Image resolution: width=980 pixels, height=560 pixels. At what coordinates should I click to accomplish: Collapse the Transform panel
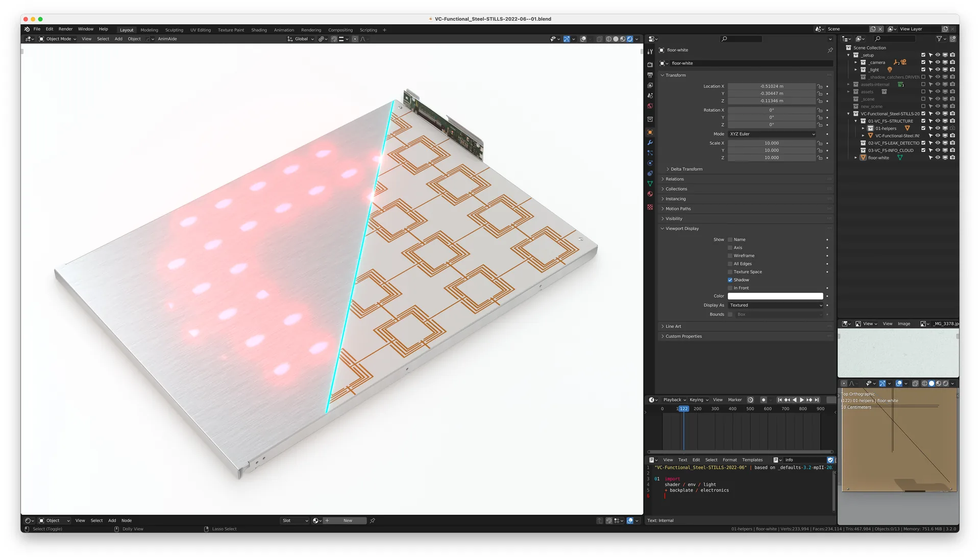pos(675,75)
